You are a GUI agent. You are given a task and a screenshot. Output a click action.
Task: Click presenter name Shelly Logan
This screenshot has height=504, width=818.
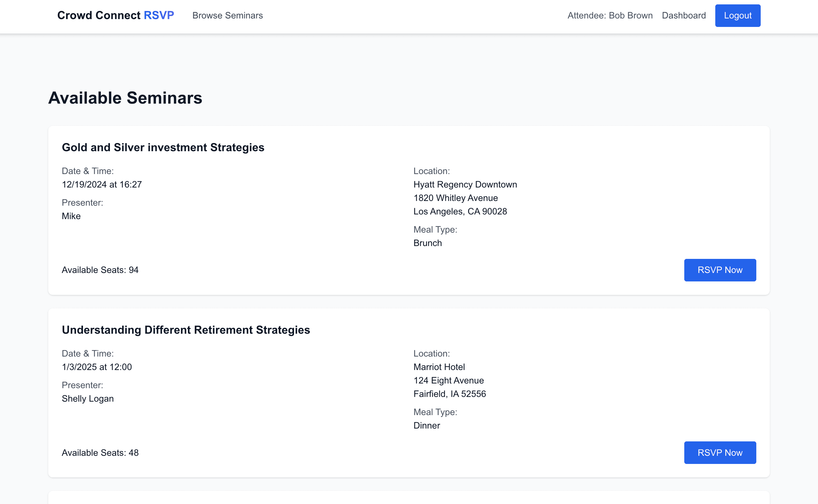[x=88, y=399]
